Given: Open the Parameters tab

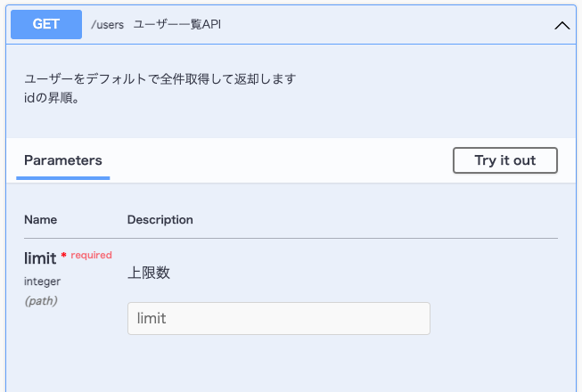Looking at the screenshot, I should pos(63,160).
